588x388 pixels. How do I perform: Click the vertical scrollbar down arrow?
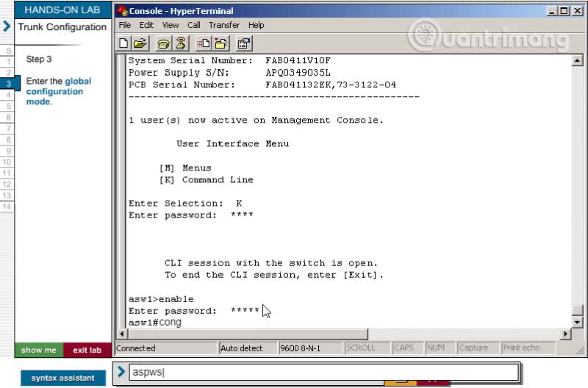coord(577,322)
